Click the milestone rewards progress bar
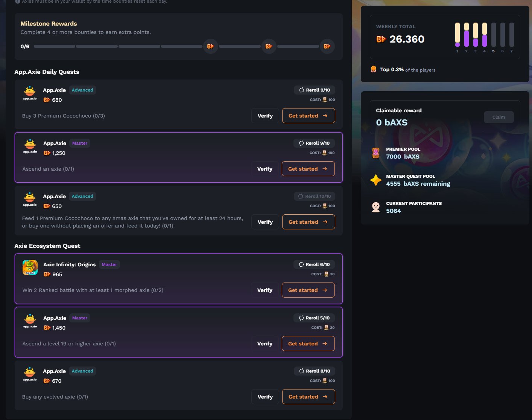The height and width of the screenshot is (420, 532). click(x=118, y=46)
